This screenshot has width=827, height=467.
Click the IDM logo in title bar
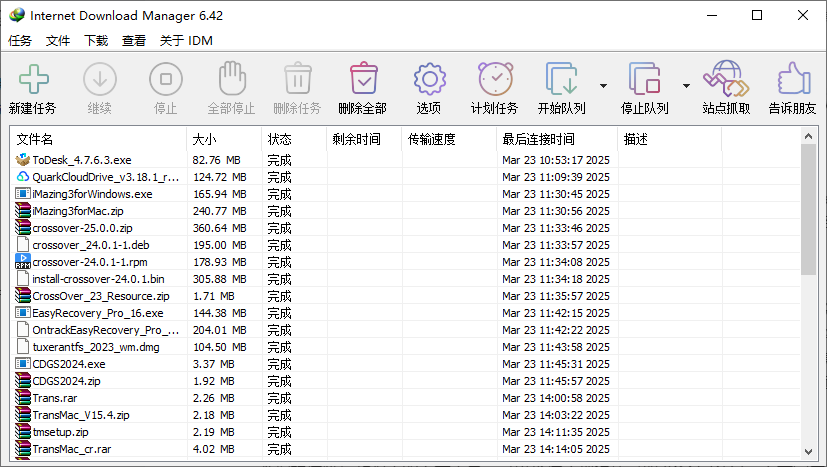coord(17,15)
